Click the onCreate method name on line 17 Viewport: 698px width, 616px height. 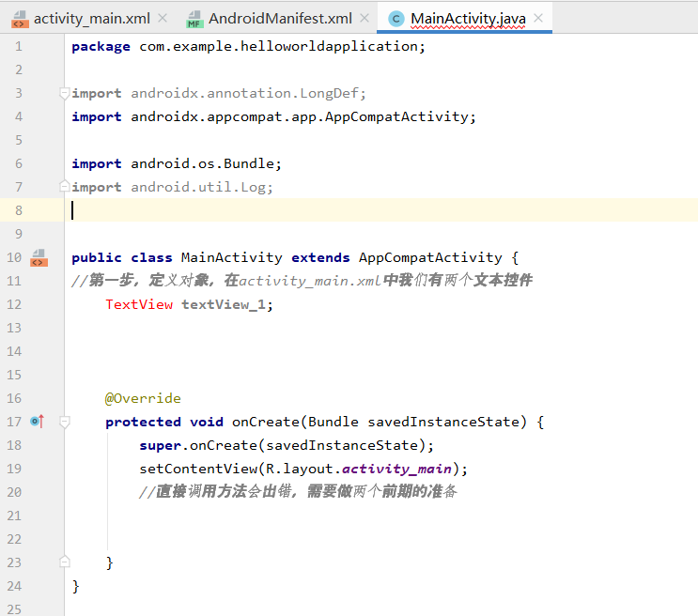pos(266,422)
